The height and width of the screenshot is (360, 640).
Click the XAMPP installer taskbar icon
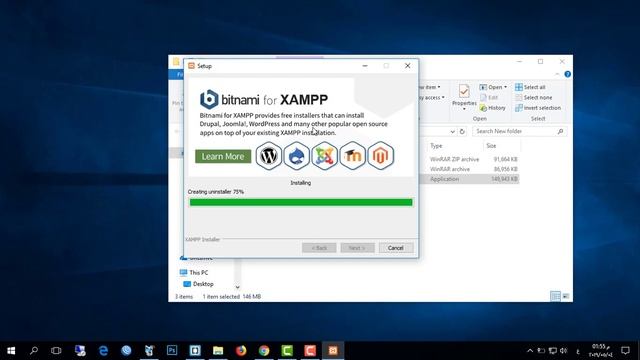[333, 351]
